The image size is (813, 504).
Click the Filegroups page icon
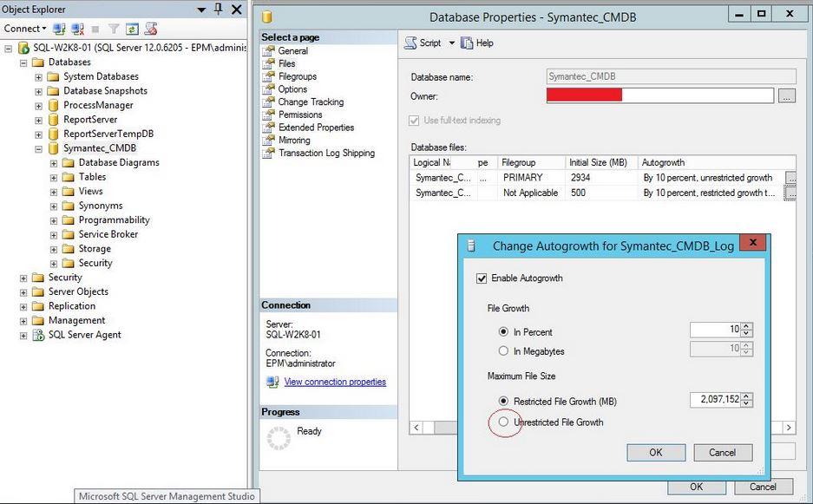pos(268,76)
